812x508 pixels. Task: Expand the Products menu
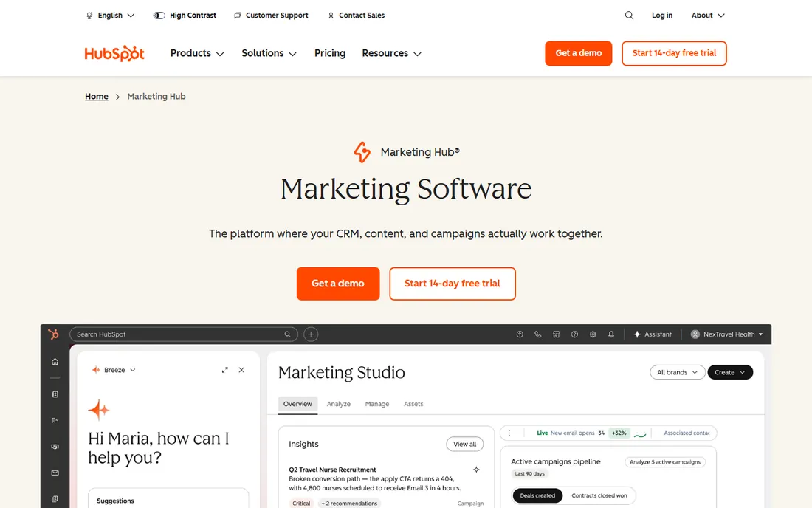(197, 53)
